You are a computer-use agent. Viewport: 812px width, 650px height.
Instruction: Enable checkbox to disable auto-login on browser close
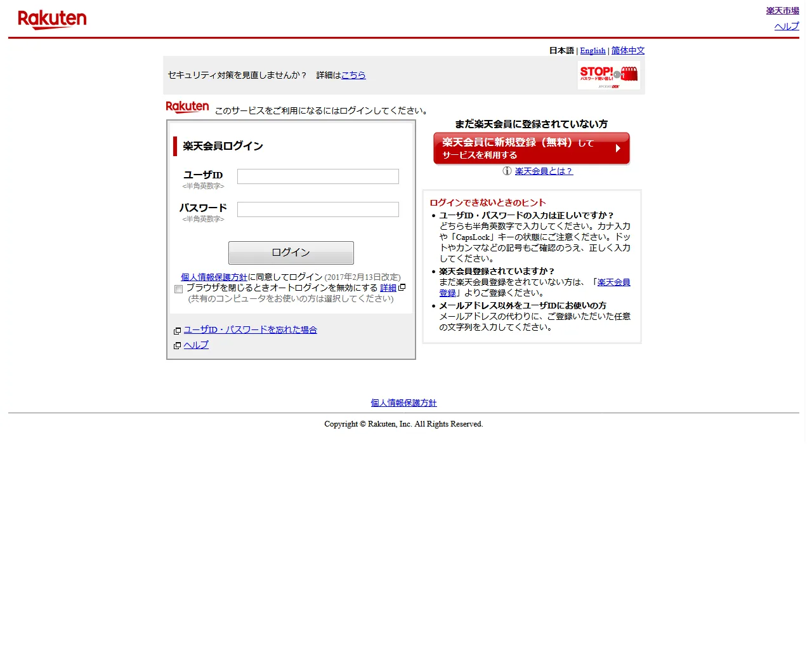pyautogui.click(x=178, y=289)
